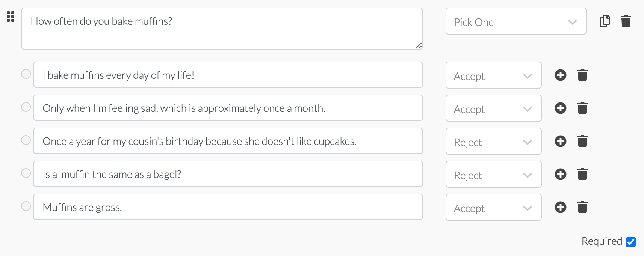
Task: Select the radio button for "I bake muffins every day"
Action: pyautogui.click(x=26, y=74)
